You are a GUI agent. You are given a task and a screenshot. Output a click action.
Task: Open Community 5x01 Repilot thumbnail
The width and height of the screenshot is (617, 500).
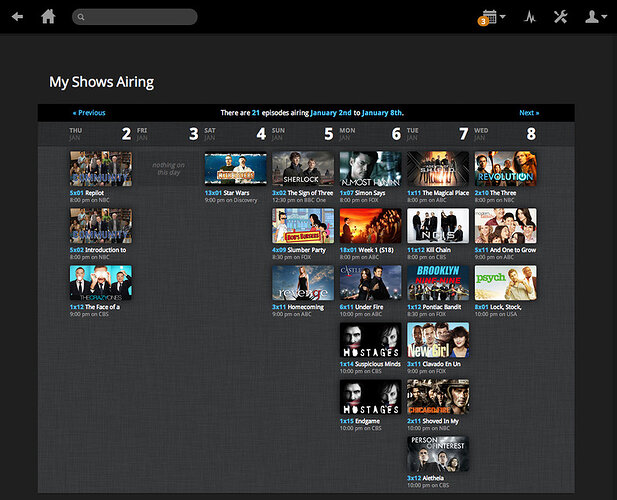[x=101, y=169]
